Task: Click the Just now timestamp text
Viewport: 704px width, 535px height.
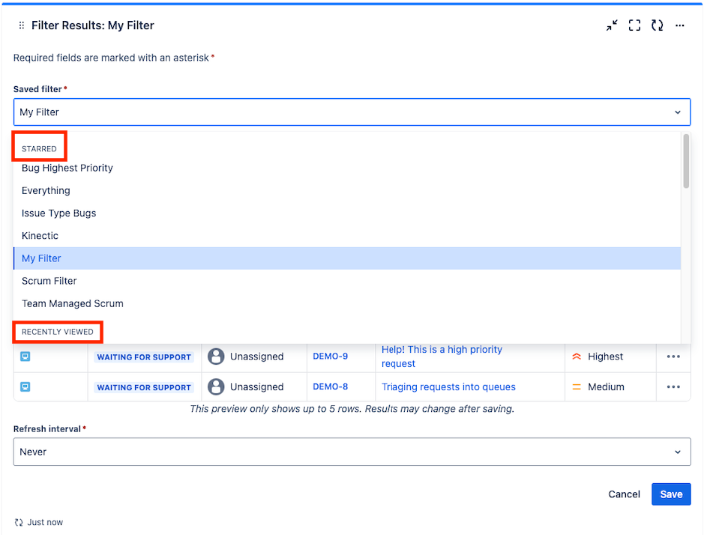Action: [x=45, y=522]
